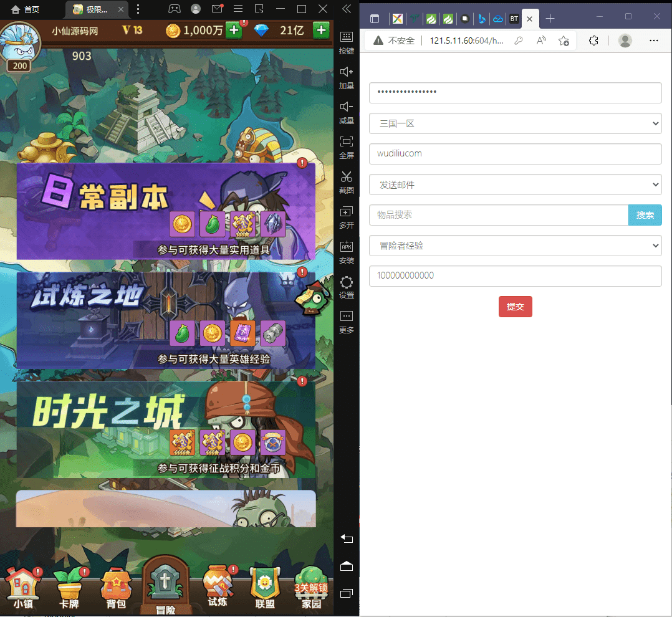672x617 pixels.
Task: Open browser extensions puzzle icon
Action: pyautogui.click(x=593, y=41)
